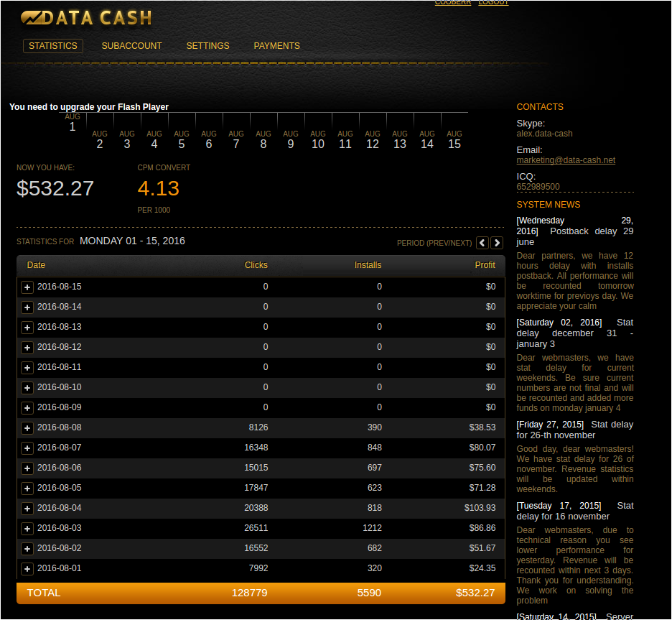Screen dimensions: 672x620
Task: Expand the 2016-08-12 row
Action: [27, 348]
